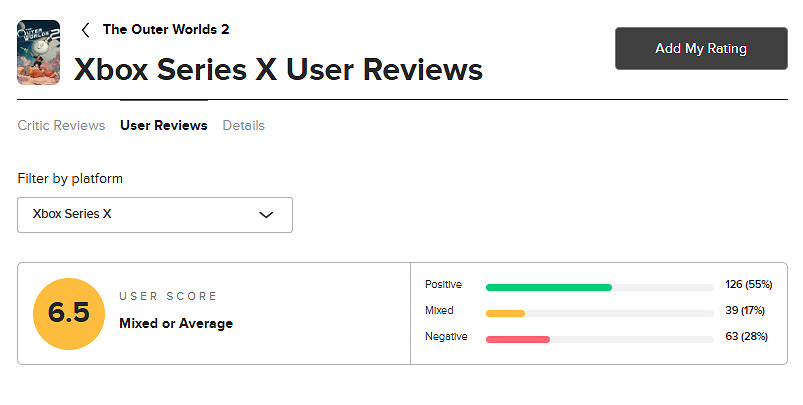Click the yellow Mixed ratings bar

click(505, 313)
